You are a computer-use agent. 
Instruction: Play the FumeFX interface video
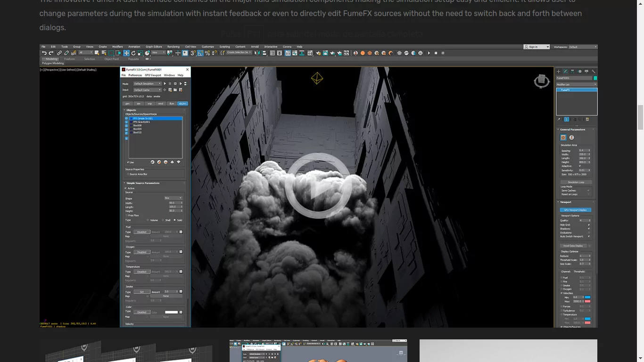click(318, 185)
